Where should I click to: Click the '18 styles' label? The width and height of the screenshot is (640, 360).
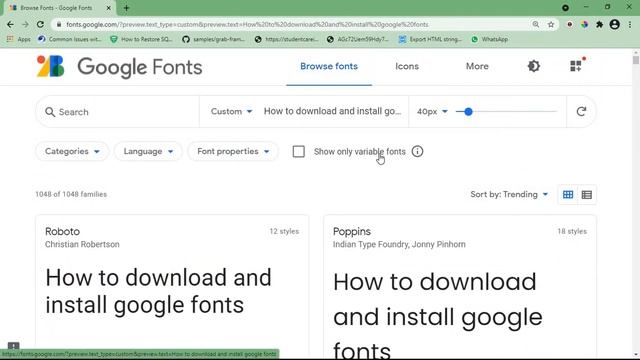[572, 231]
